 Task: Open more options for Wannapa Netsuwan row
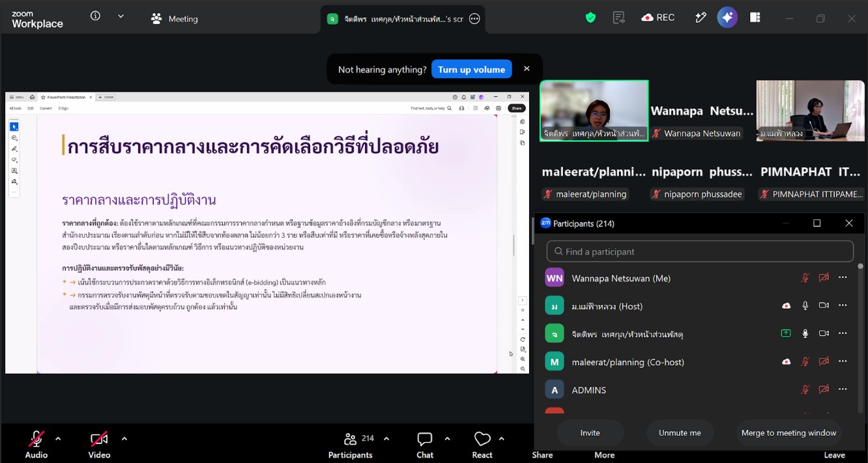tap(843, 277)
